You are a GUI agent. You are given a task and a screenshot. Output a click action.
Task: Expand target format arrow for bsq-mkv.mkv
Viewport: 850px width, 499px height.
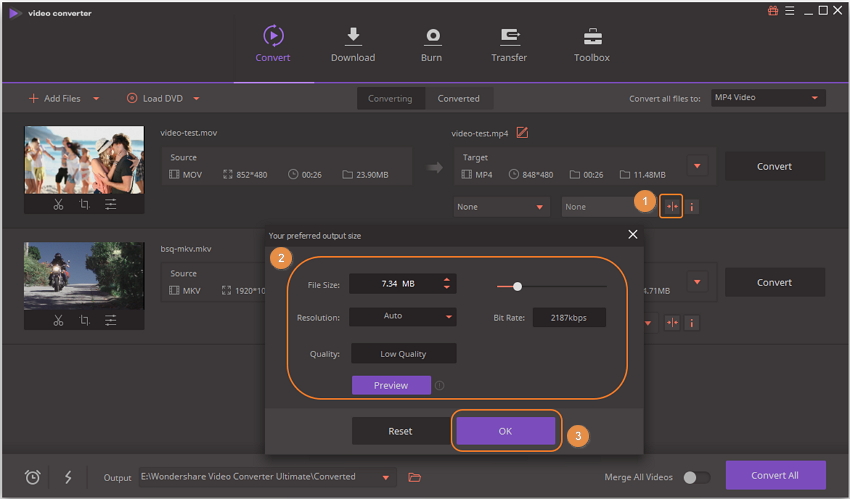tap(697, 282)
